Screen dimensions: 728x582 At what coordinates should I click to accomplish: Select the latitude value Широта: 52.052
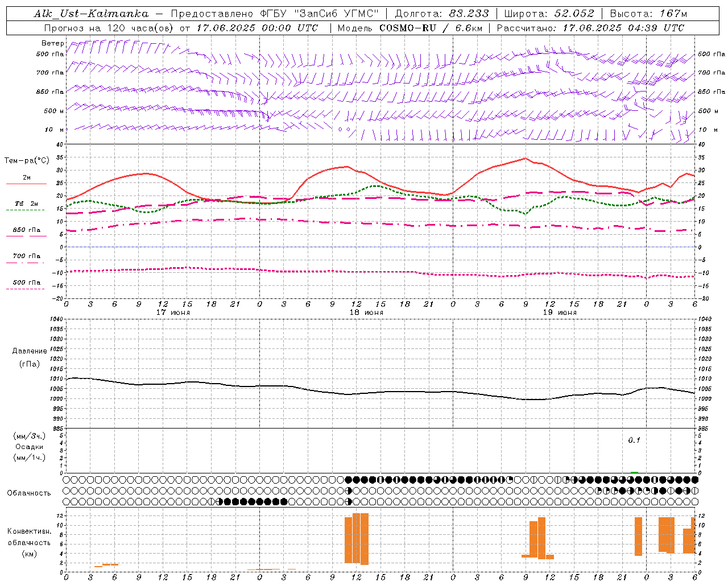tap(549, 14)
